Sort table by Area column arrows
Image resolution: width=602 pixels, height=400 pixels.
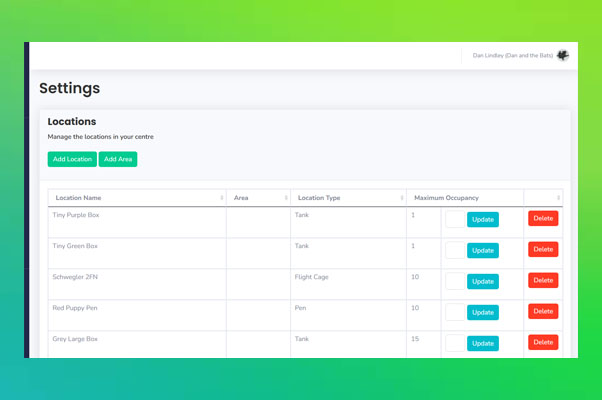tap(285, 198)
